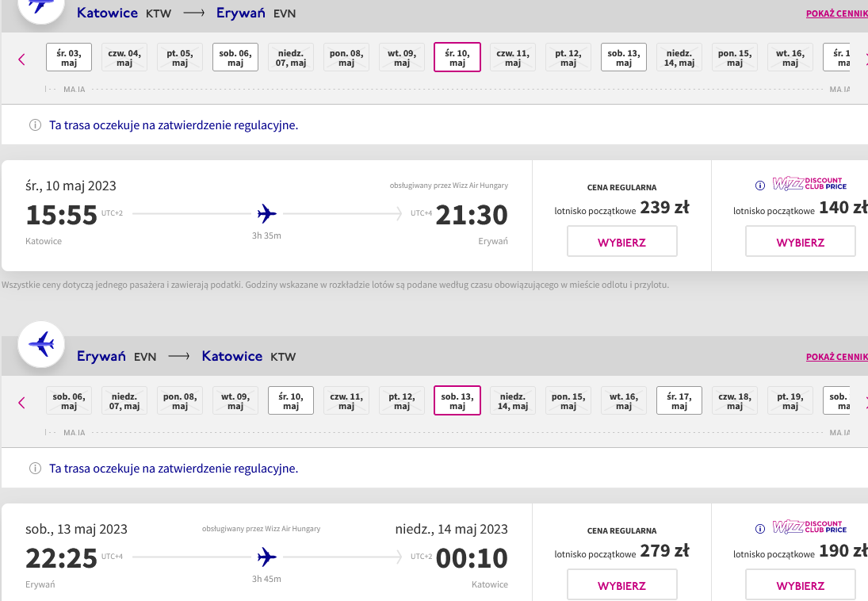Open POKAŻ CENNIK link for Erywań–Katowice
868x601 pixels.
click(x=836, y=357)
